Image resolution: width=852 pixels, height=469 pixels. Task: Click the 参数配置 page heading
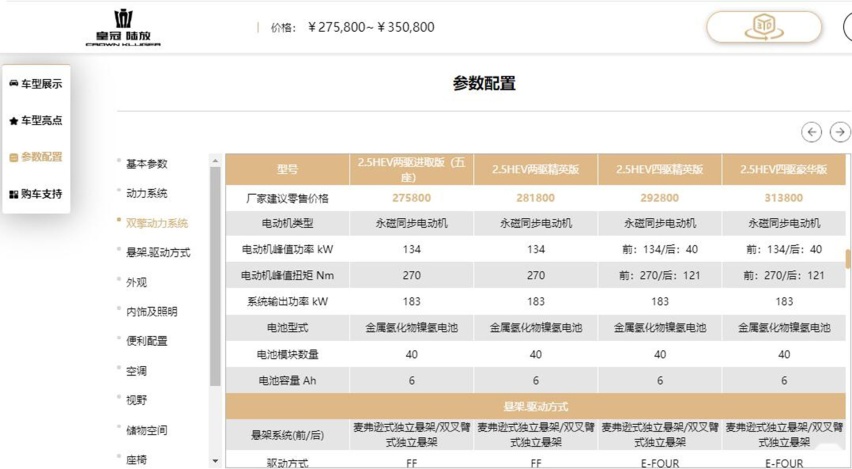(484, 83)
